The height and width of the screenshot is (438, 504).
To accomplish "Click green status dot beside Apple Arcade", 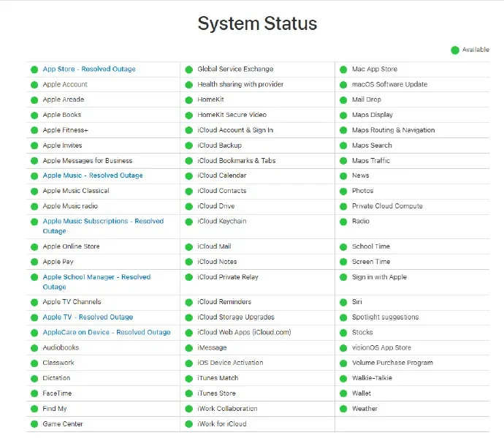I will coord(34,100).
